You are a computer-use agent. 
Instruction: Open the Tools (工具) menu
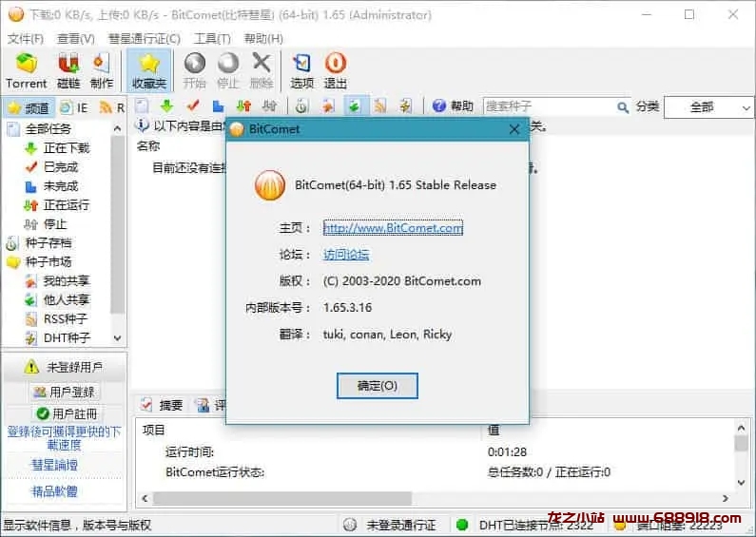coord(211,39)
